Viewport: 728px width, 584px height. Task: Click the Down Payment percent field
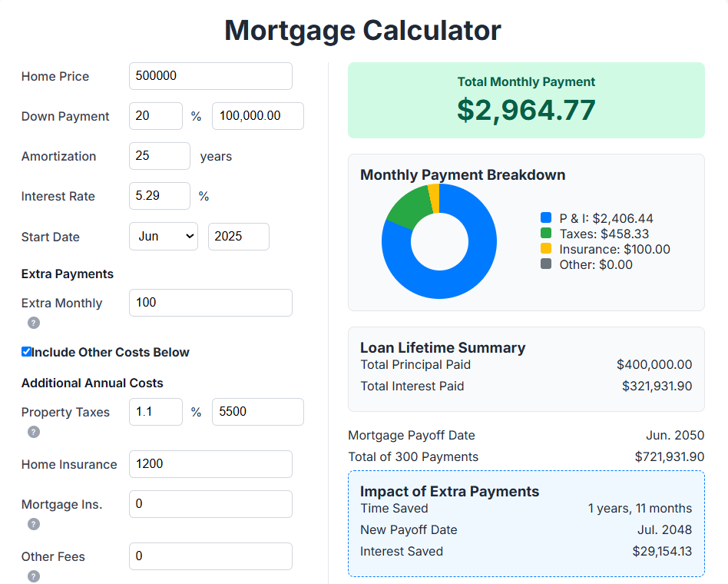[155, 116]
